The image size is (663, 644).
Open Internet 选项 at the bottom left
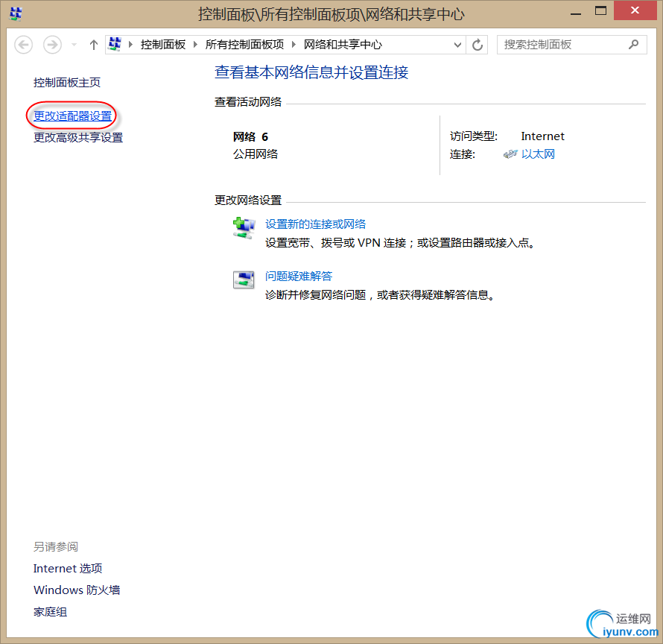(68, 568)
